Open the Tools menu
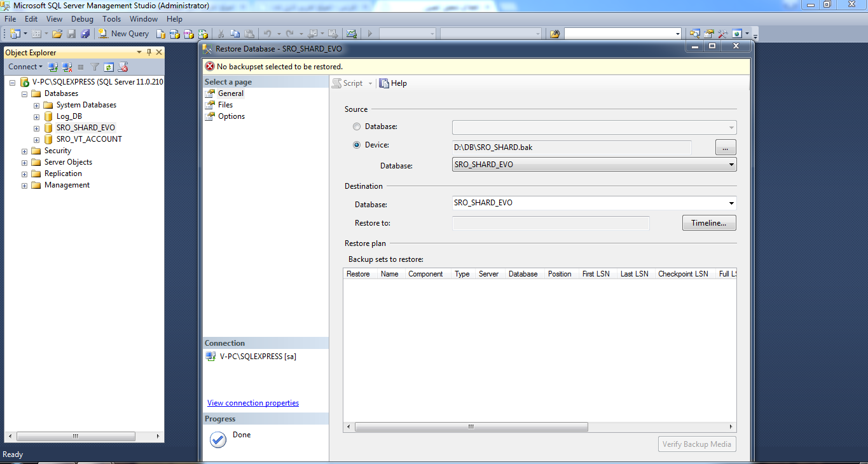The image size is (868, 464). [x=112, y=19]
